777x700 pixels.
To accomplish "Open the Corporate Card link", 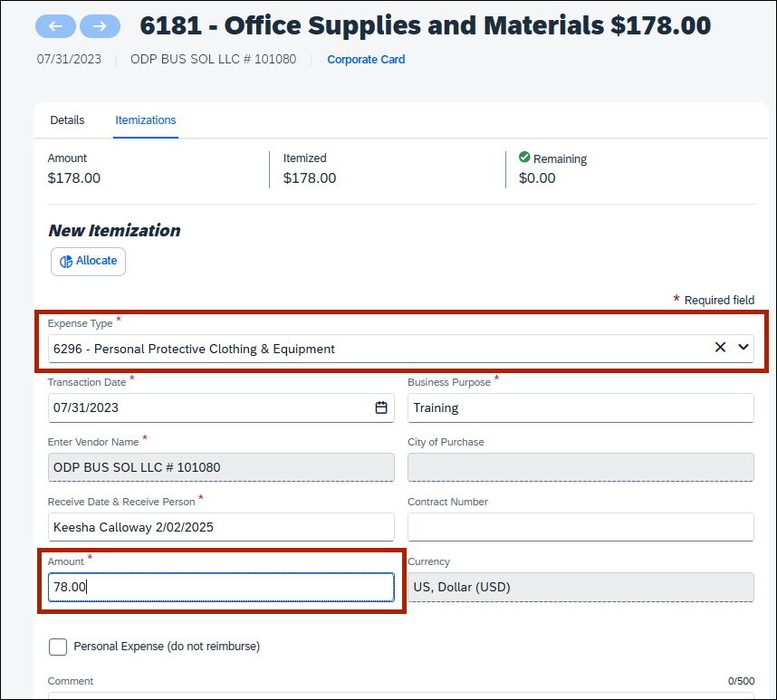I will pos(366,60).
